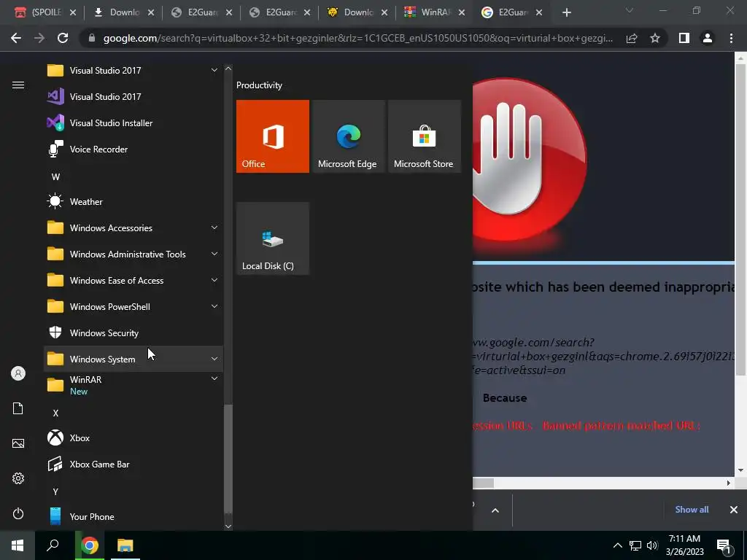The image size is (747, 560).
Task: Switch to WinRAR tab
Action: tap(434, 12)
